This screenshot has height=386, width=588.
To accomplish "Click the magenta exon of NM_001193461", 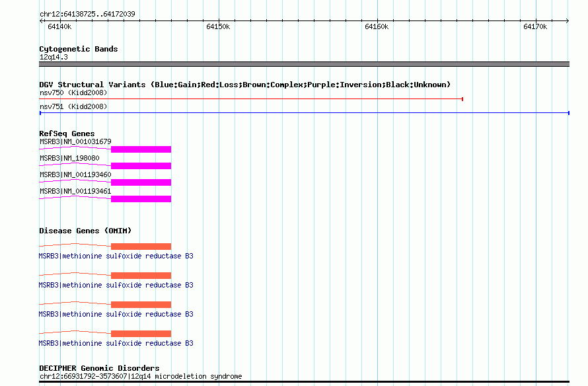I will (x=141, y=199).
